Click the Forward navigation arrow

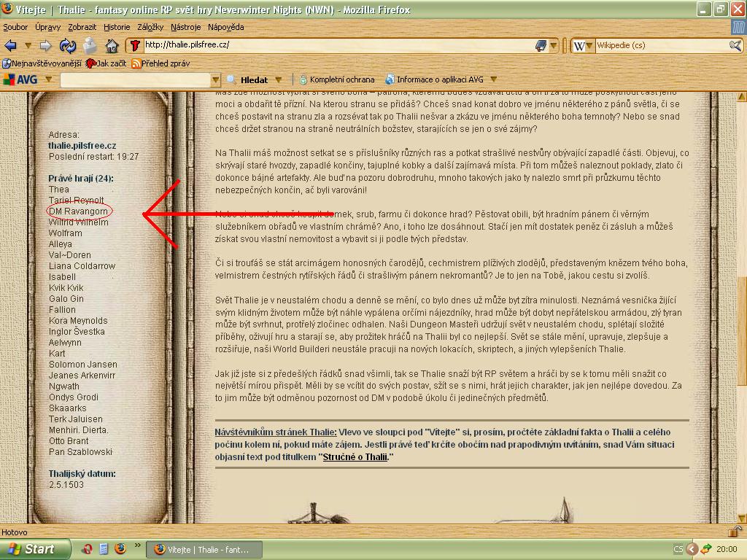tap(45, 45)
